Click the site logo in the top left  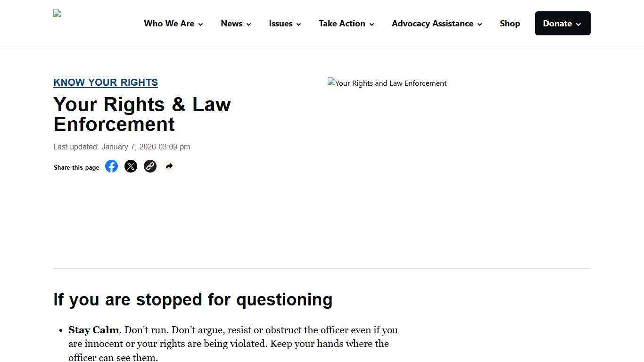tap(57, 13)
